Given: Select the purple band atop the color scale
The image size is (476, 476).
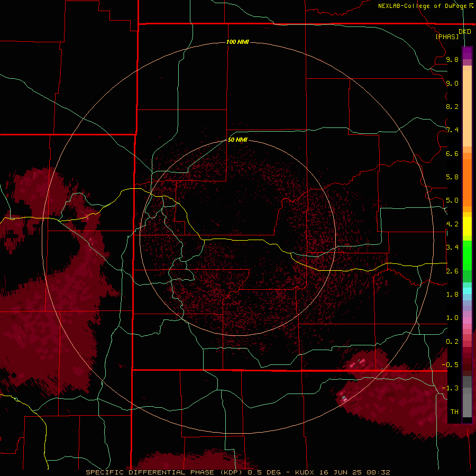Looking at the screenshot, I should 467,53.
